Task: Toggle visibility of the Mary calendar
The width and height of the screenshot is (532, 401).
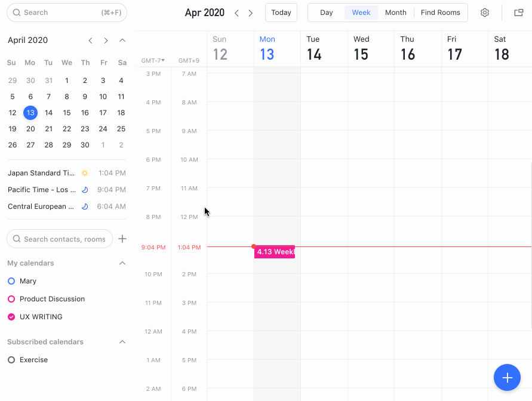Action: click(11, 280)
